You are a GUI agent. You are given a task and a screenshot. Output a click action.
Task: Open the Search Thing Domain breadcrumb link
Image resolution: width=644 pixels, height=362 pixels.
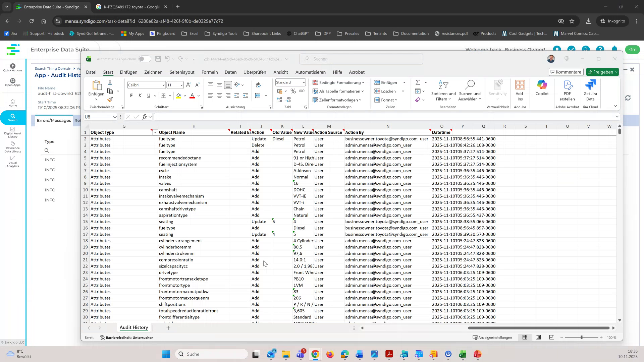53,68
